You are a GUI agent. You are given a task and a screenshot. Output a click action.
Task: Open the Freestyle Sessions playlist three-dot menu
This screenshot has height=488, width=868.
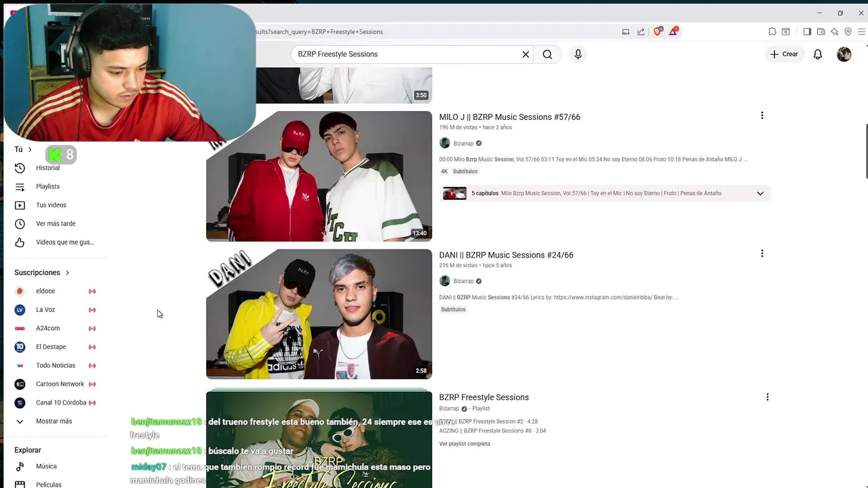(x=767, y=397)
